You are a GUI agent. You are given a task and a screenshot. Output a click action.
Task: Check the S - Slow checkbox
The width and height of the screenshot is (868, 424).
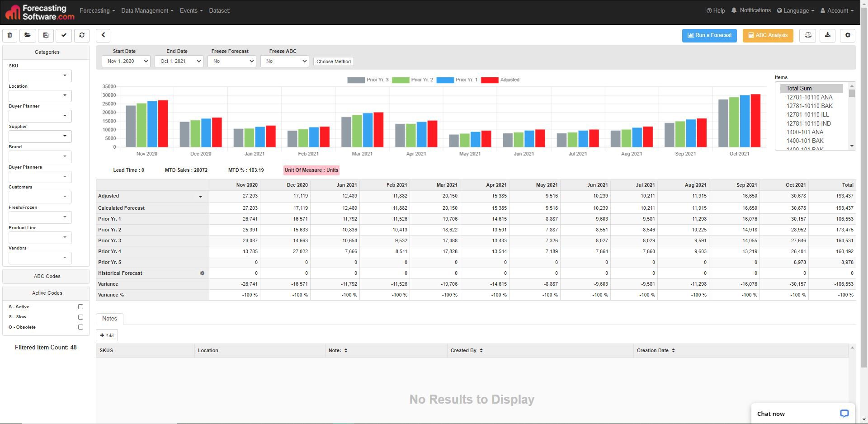80,317
